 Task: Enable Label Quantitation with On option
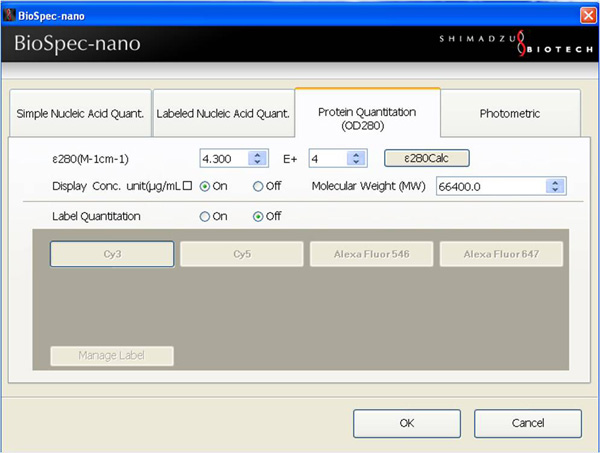click(x=206, y=216)
